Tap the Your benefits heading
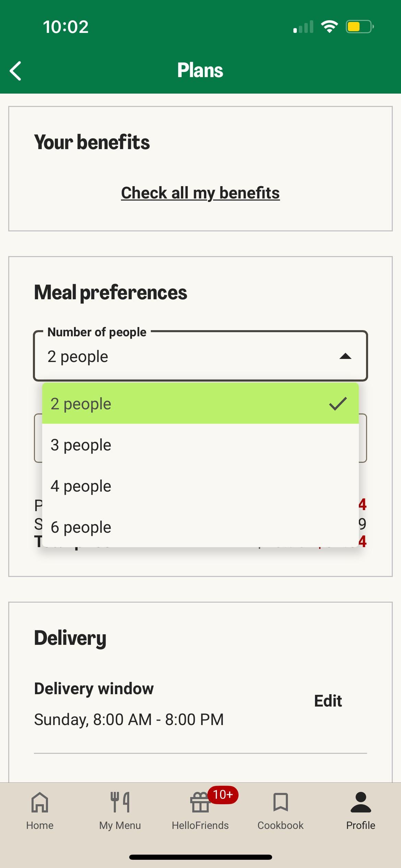The image size is (401, 868). click(x=92, y=142)
